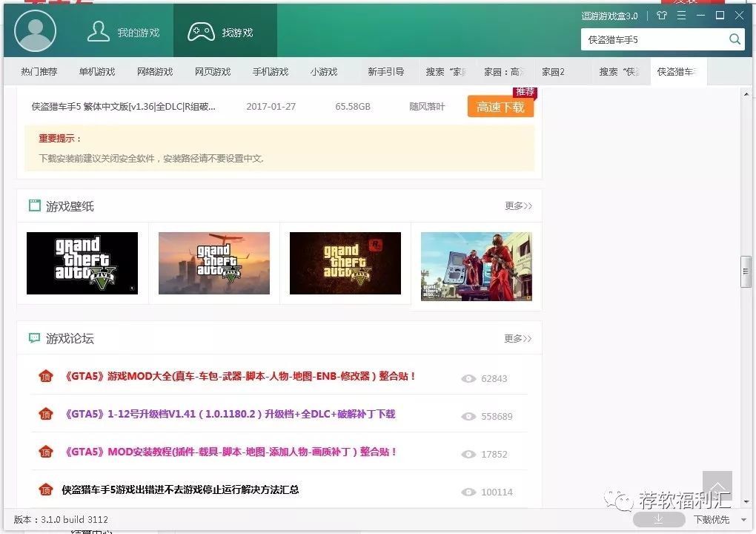Open the second GTA5 sunset wallpaper thumbnail
This screenshot has width=756, height=534.
[213, 263]
